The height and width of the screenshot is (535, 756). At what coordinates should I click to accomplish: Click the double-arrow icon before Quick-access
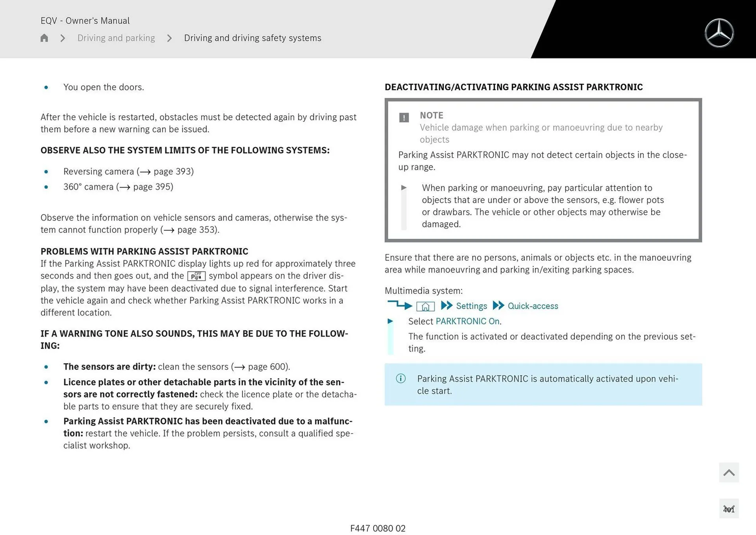click(x=499, y=306)
